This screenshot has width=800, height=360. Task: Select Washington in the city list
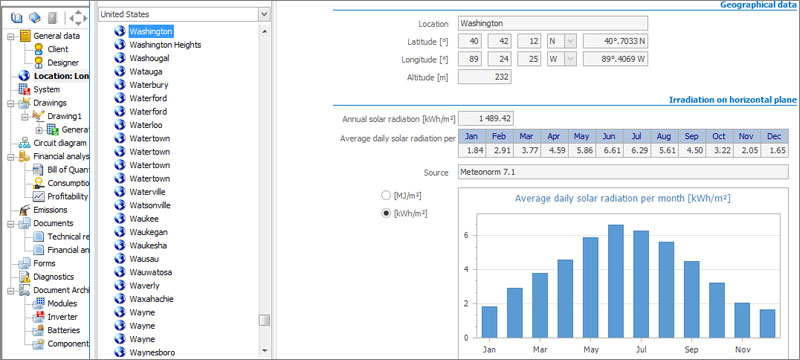(x=151, y=31)
